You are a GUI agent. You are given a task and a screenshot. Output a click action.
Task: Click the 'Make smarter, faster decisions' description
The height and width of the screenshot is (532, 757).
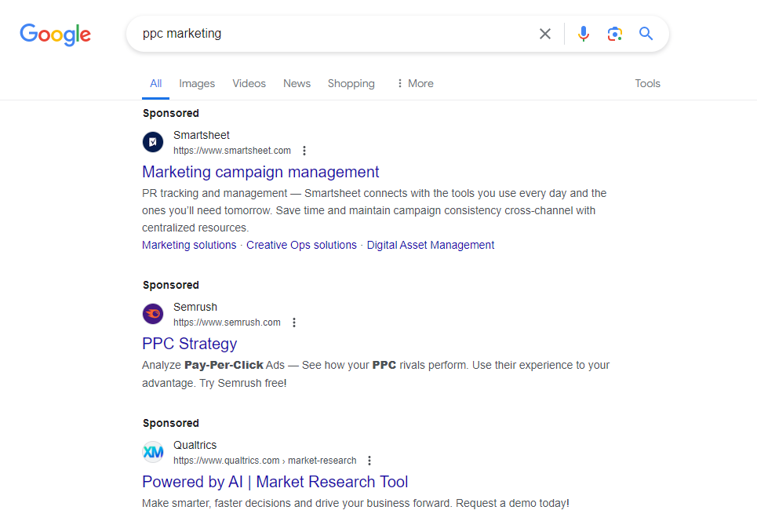(x=356, y=504)
